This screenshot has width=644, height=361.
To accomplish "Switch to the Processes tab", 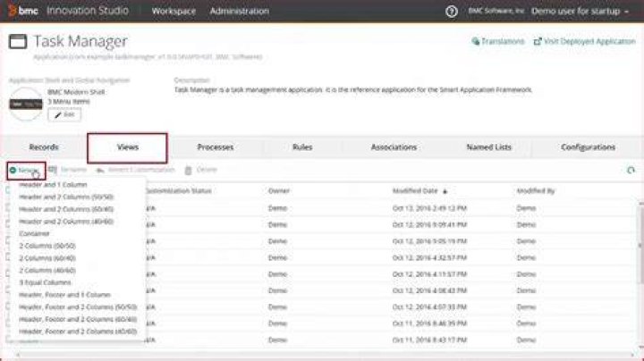I will [x=216, y=147].
